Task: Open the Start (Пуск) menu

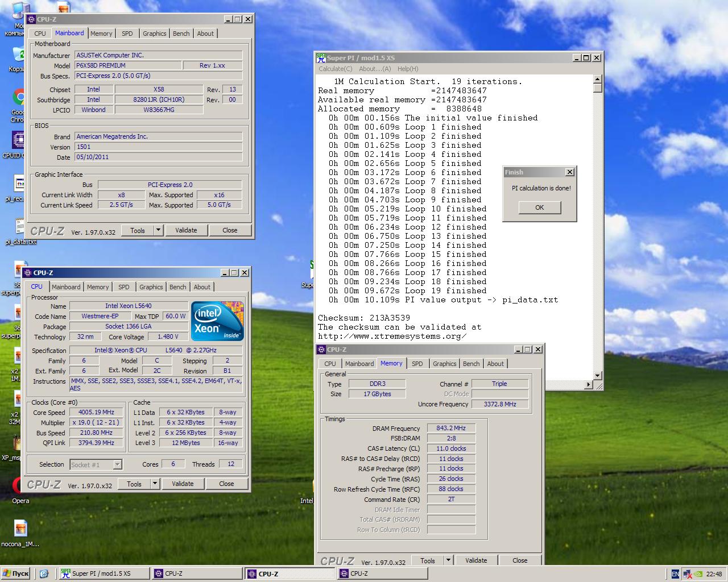Action: click(16, 573)
